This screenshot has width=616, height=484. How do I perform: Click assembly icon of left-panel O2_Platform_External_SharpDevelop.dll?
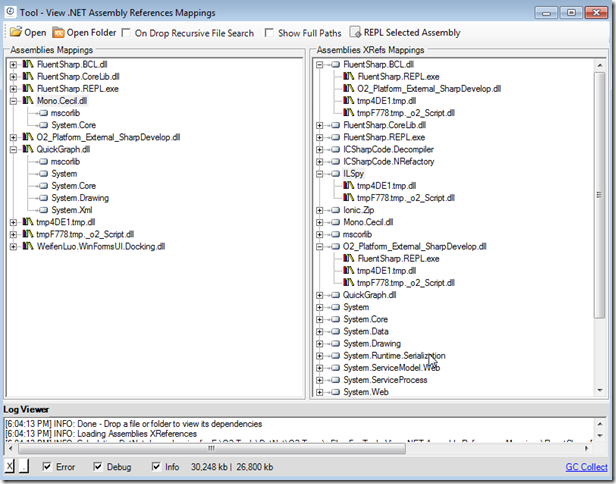pos(28,137)
